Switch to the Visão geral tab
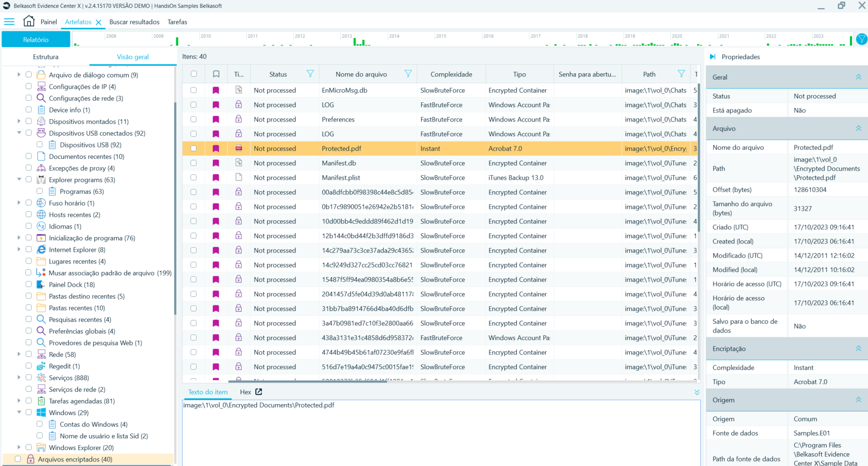 click(x=133, y=57)
